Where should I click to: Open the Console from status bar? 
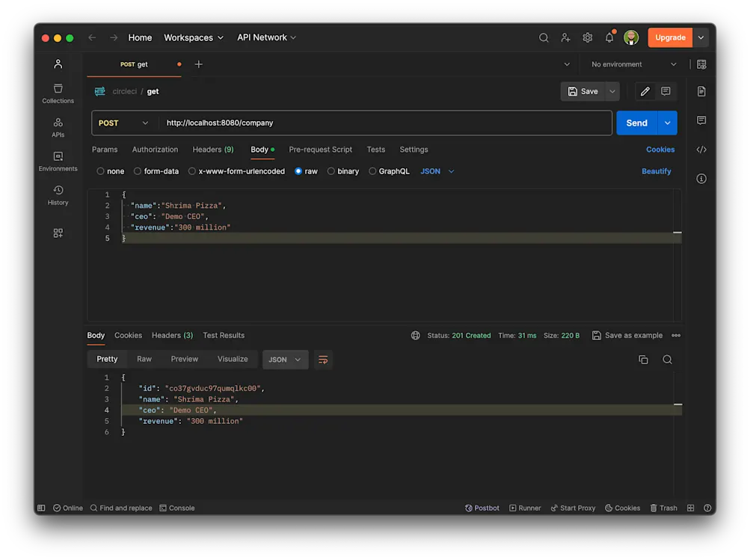point(177,508)
